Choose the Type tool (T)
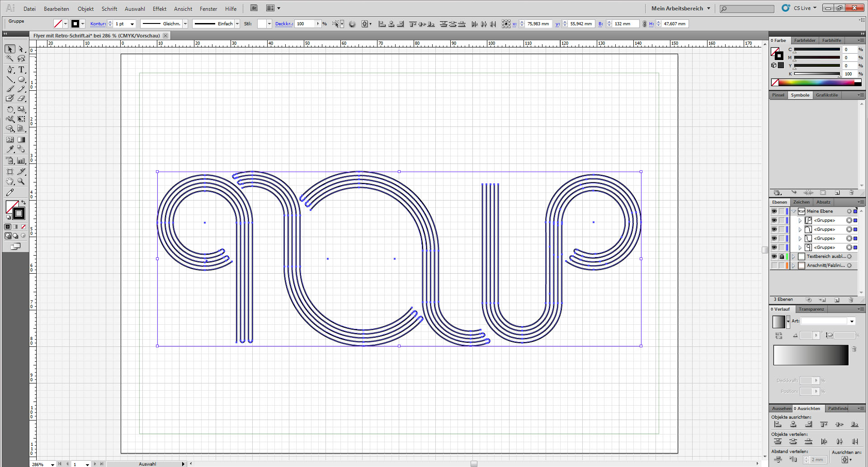Screen dimensions: 868x467 tap(21, 70)
